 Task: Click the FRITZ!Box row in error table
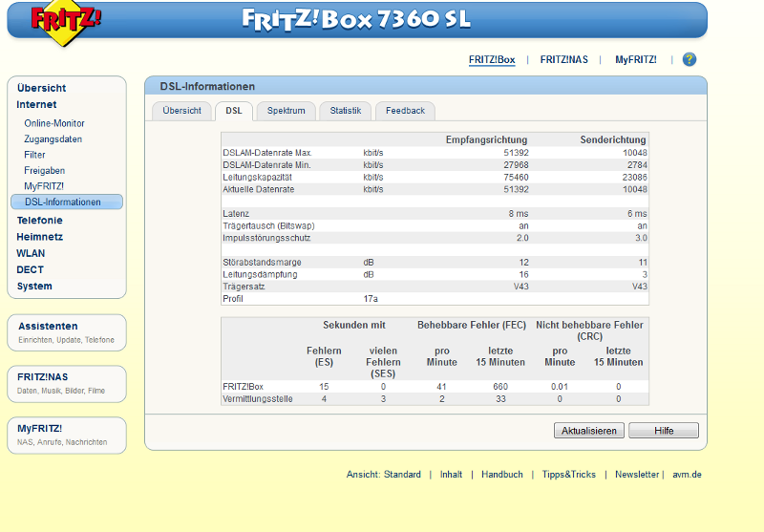[435, 387]
